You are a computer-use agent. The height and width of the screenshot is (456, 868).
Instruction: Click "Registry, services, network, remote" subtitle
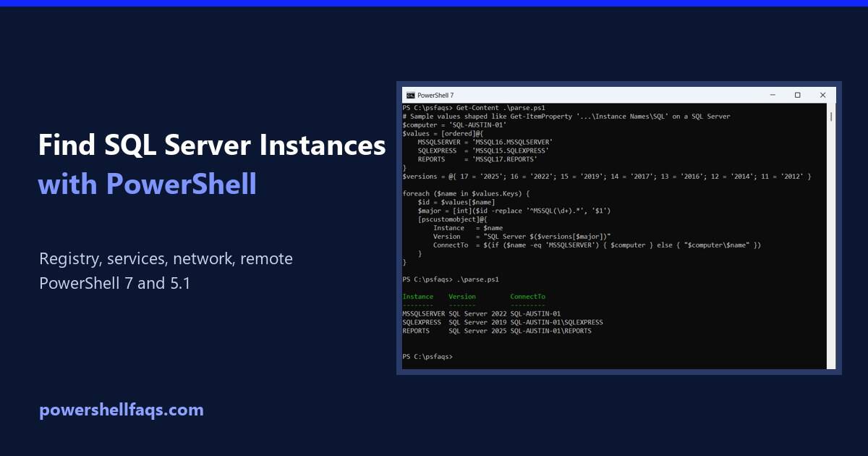coord(166,258)
